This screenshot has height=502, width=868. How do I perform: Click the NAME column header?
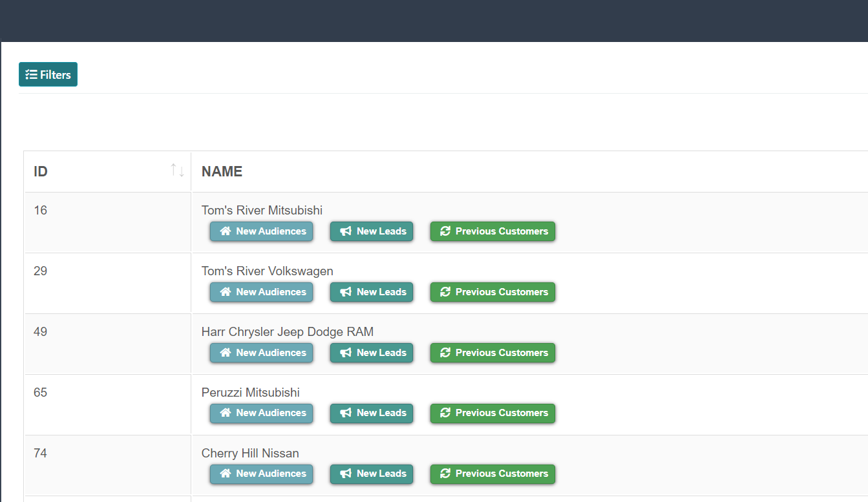[x=222, y=171]
